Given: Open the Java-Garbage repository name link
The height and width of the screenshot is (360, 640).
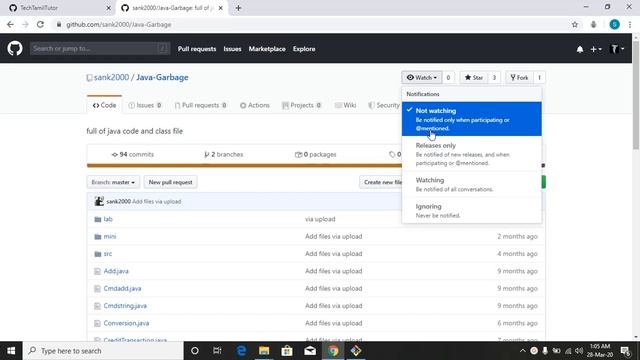Looking at the screenshot, I should [x=162, y=77].
